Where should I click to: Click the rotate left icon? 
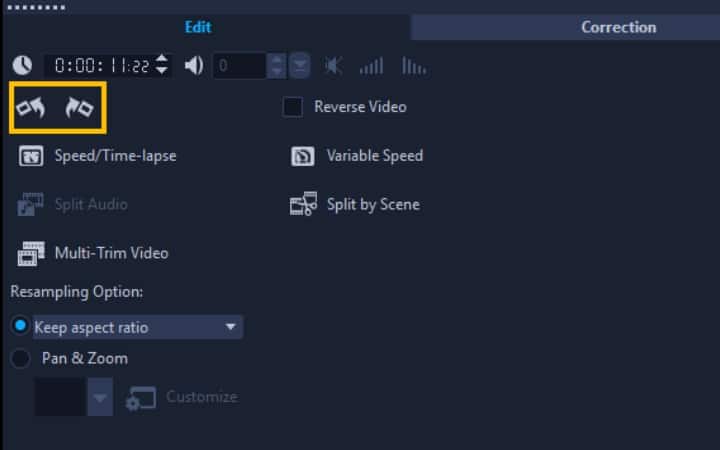tap(31, 108)
